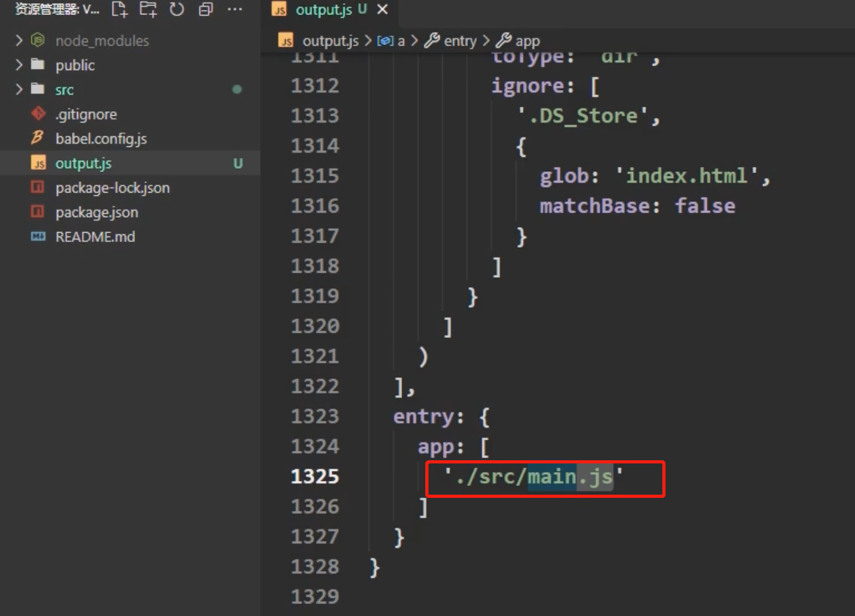
Task: Click the 'ignore:' property text
Action: tap(532, 86)
